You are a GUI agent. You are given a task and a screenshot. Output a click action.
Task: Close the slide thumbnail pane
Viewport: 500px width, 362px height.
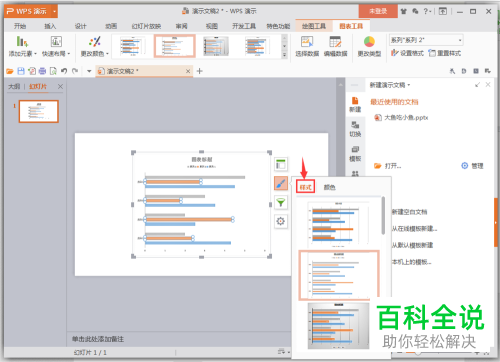(x=60, y=87)
